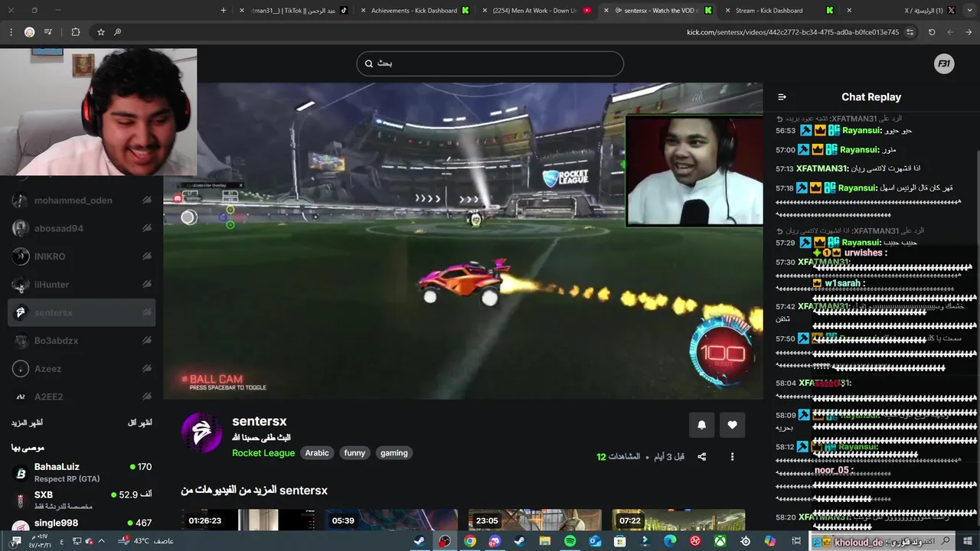Open the 23:05 video thumbnail
This screenshot has height=551, width=980.
point(534,520)
